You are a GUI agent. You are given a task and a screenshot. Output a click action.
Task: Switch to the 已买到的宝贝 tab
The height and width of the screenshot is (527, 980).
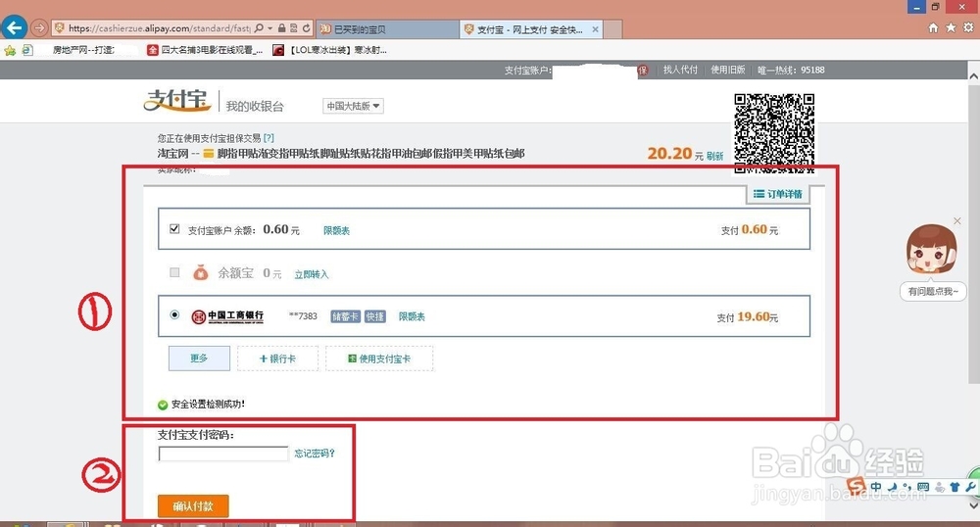pos(387,29)
